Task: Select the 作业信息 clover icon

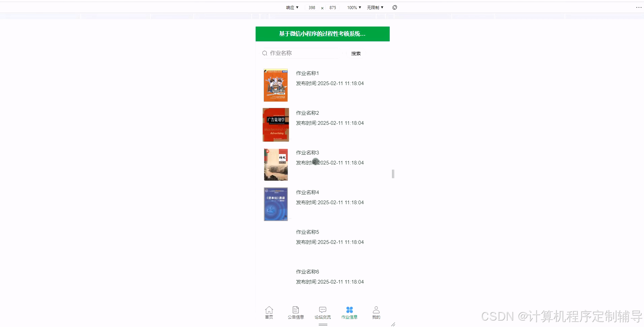Action: [x=349, y=310]
